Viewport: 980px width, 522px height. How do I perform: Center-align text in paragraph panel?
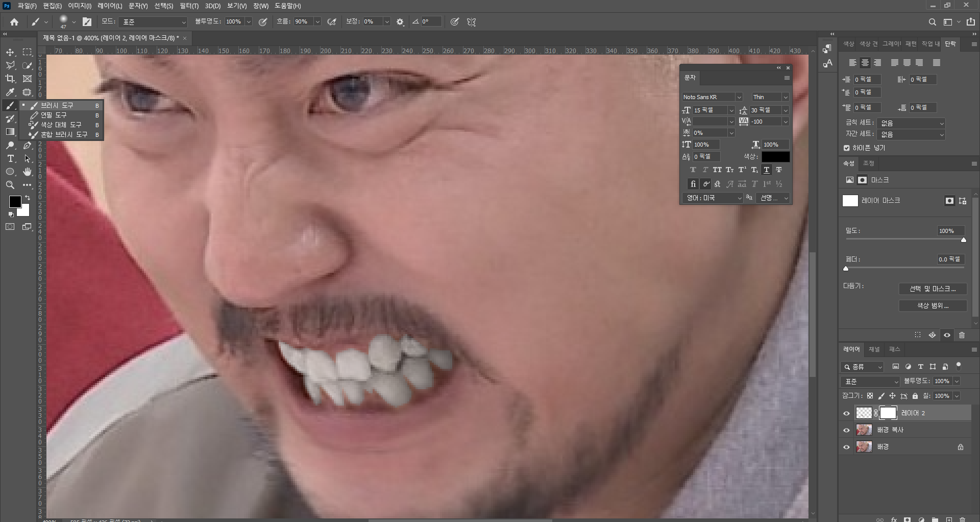[x=865, y=63]
